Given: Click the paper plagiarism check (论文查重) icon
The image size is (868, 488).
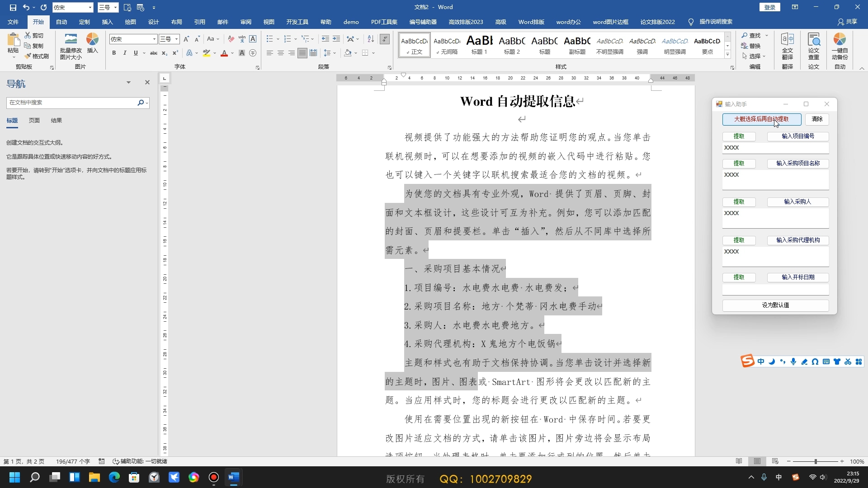Looking at the screenshot, I should (x=814, y=46).
